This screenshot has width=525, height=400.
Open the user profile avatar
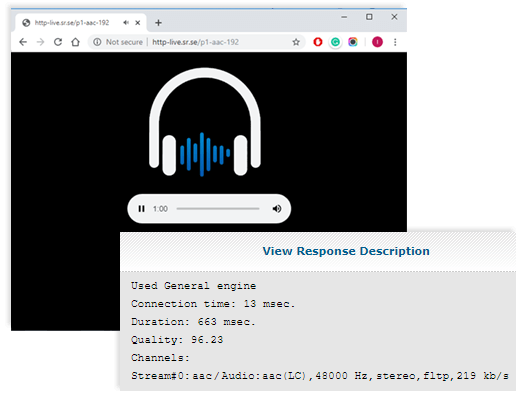pyautogui.click(x=377, y=42)
